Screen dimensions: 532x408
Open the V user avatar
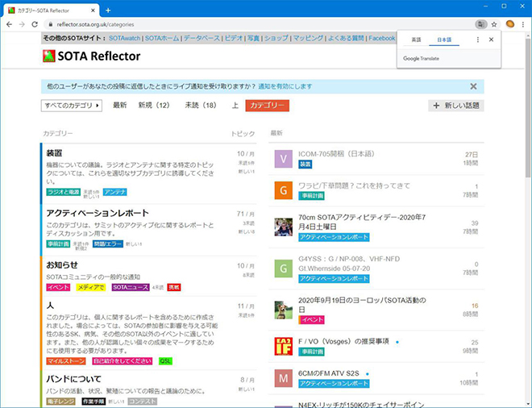(283, 159)
